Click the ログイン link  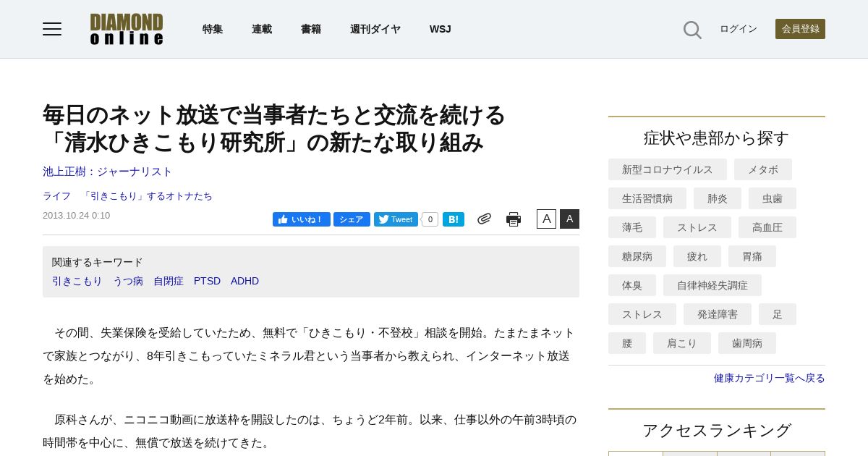point(739,29)
